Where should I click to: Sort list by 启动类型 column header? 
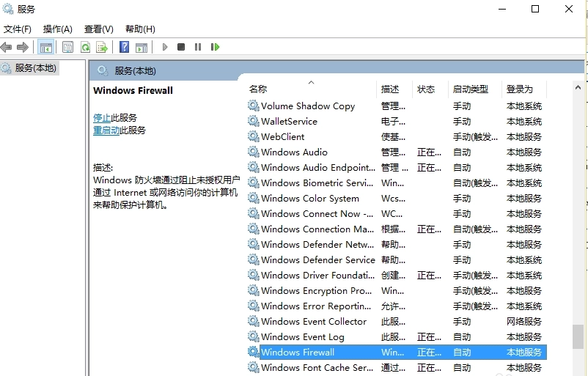pos(470,89)
